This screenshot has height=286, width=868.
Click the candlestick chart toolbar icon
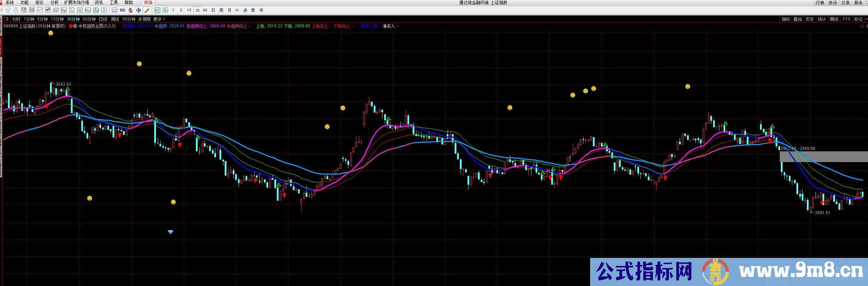coord(48,10)
